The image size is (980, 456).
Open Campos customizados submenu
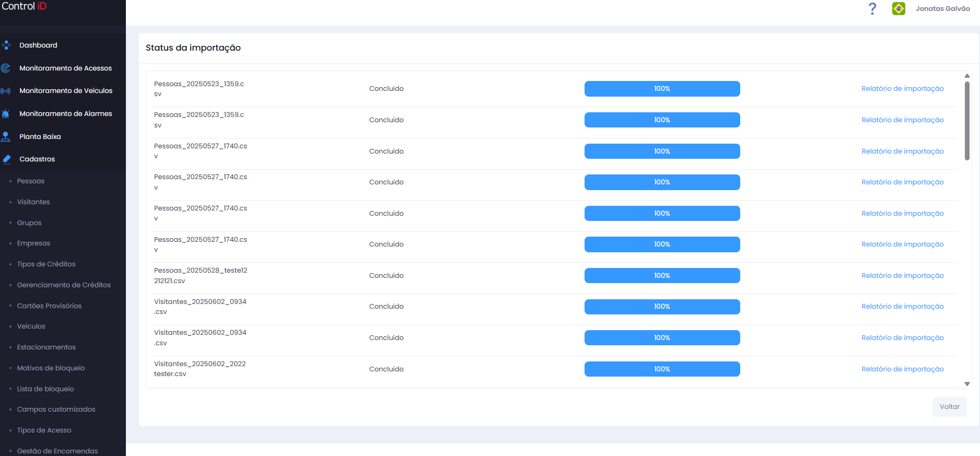[x=56, y=410]
